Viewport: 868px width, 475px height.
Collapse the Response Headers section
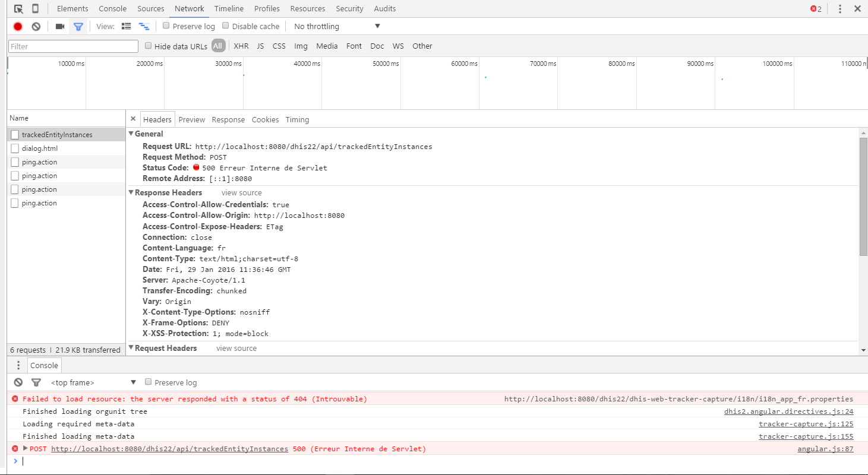[x=132, y=192]
